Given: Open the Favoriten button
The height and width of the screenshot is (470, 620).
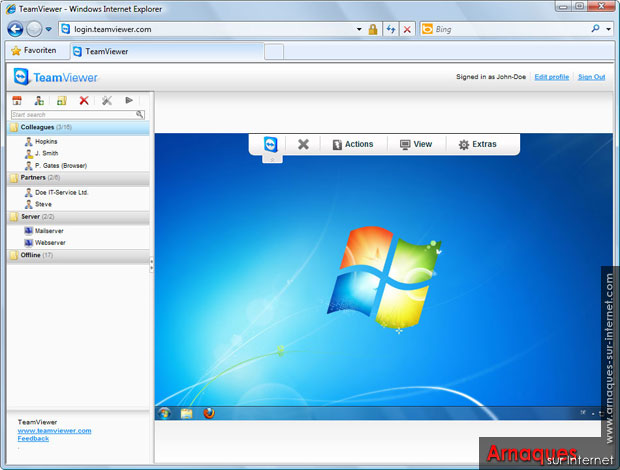Looking at the screenshot, I should pyautogui.click(x=34, y=51).
